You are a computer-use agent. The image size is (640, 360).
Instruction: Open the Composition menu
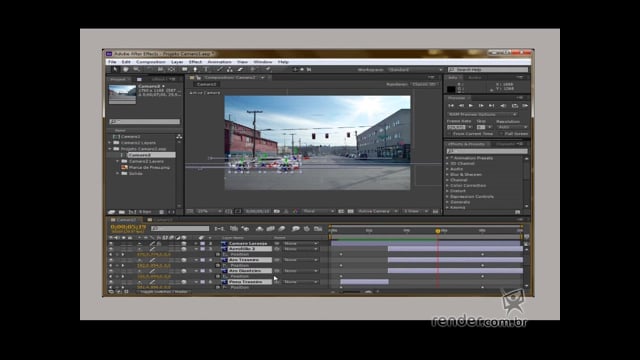coord(151,62)
